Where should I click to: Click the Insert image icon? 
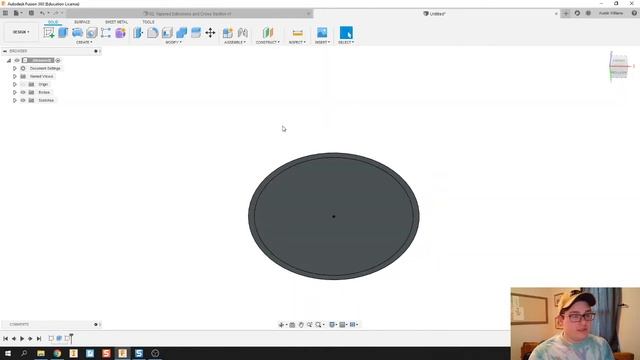click(x=322, y=33)
